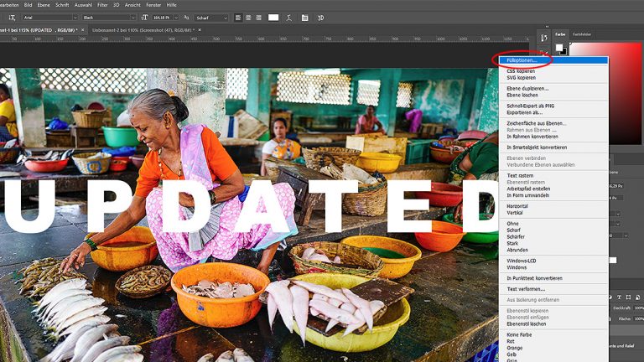Open the text color swatch
The width and height of the screenshot is (644, 362).
tap(273, 18)
